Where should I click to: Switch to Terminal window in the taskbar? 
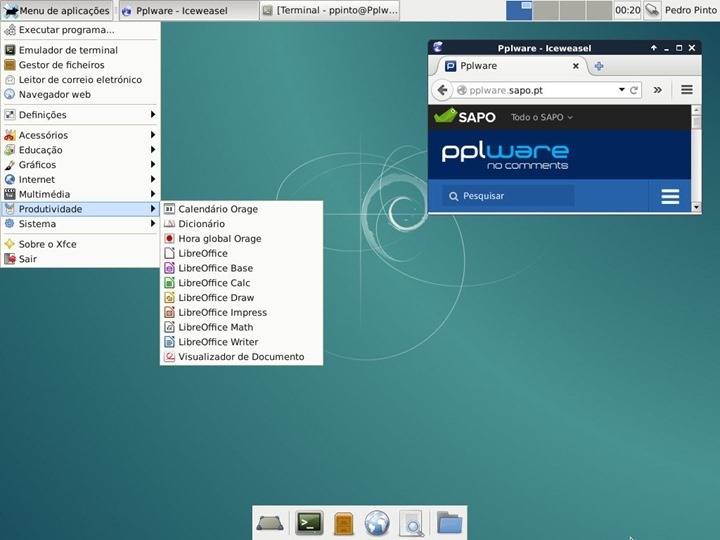[x=329, y=11]
